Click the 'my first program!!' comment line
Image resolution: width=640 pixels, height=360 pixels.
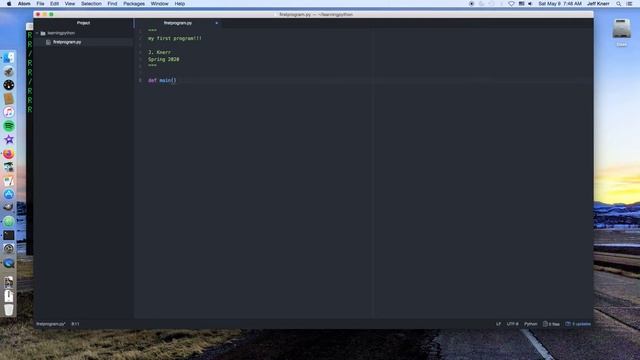175,38
